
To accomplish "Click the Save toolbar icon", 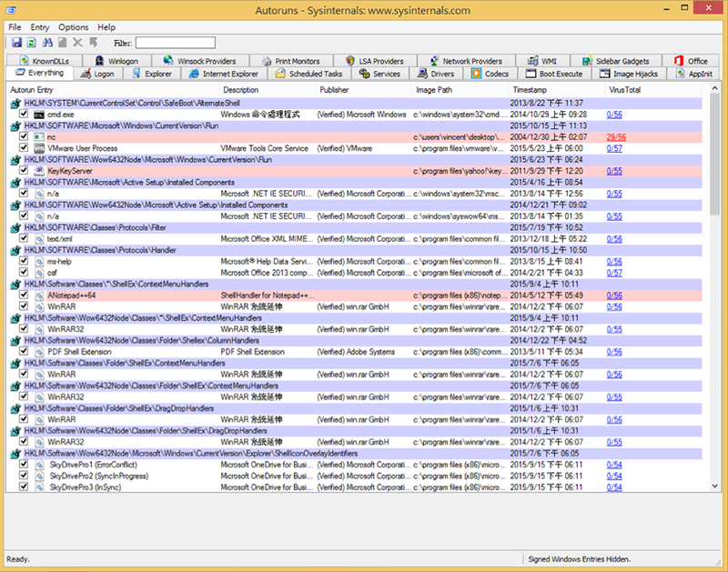I will tap(16, 43).
